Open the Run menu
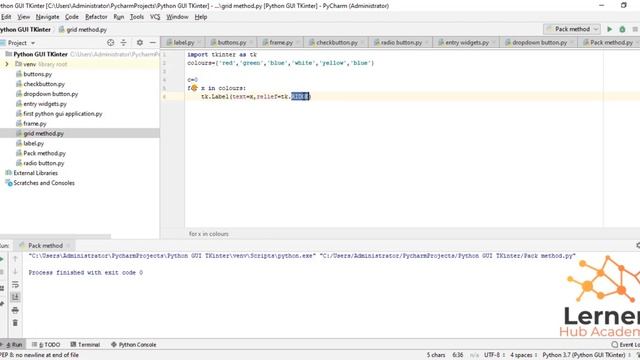640x360 pixels. click(118, 17)
